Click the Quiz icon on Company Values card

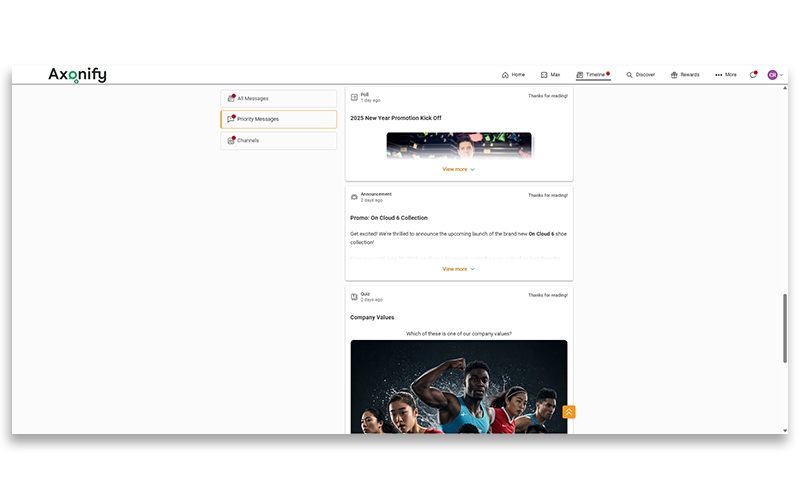pos(354,297)
